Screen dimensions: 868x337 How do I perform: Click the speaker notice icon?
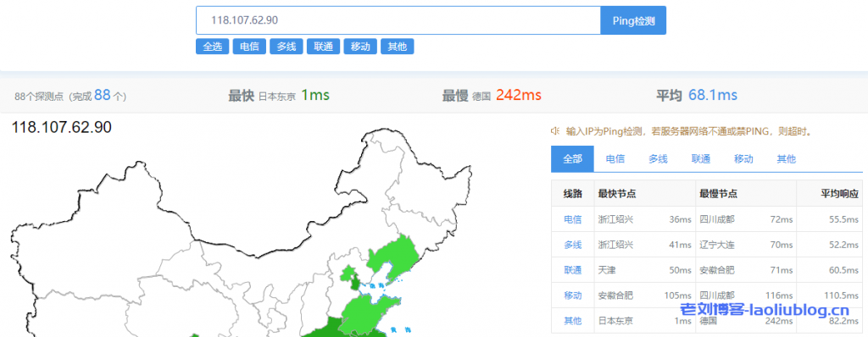coord(554,131)
